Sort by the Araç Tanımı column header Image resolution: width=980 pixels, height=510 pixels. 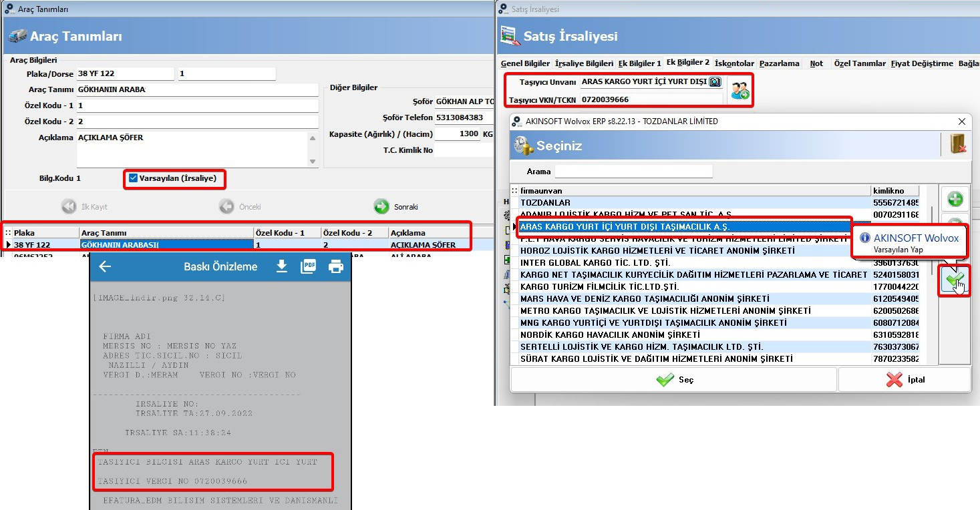(166, 233)
